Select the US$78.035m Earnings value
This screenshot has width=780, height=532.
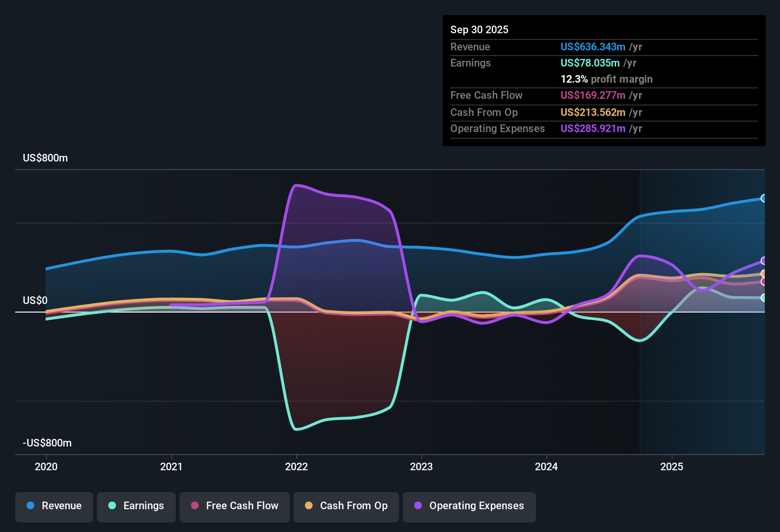point(590,63)
